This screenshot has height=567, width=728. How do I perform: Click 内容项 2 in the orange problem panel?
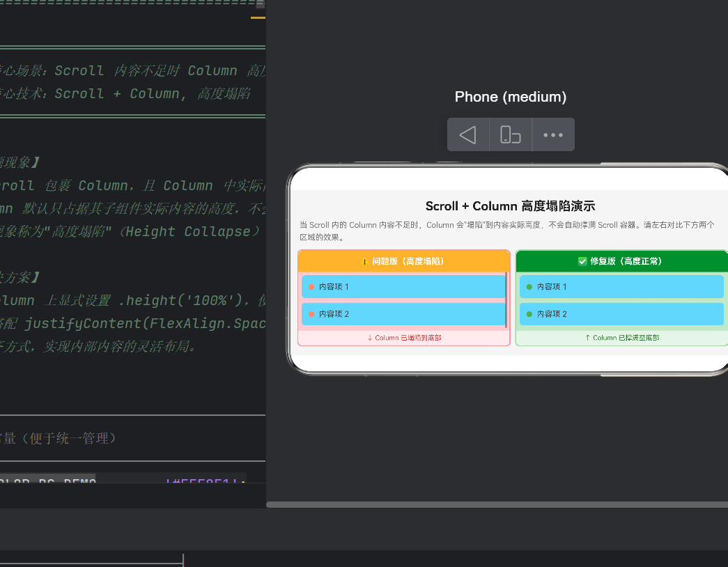pos(403,314)
